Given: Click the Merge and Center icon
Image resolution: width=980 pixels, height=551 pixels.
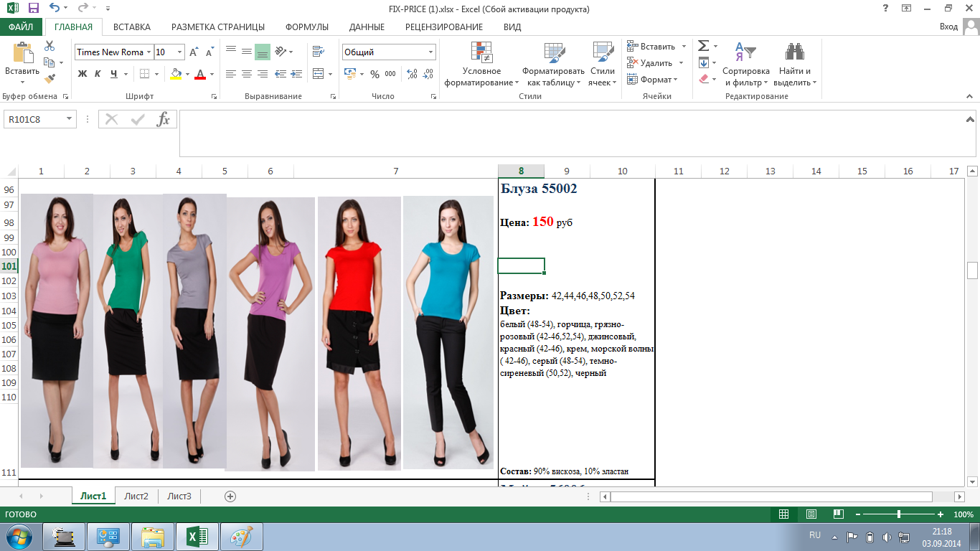Looking at the screenshot, I should click(x=319, y=74).
